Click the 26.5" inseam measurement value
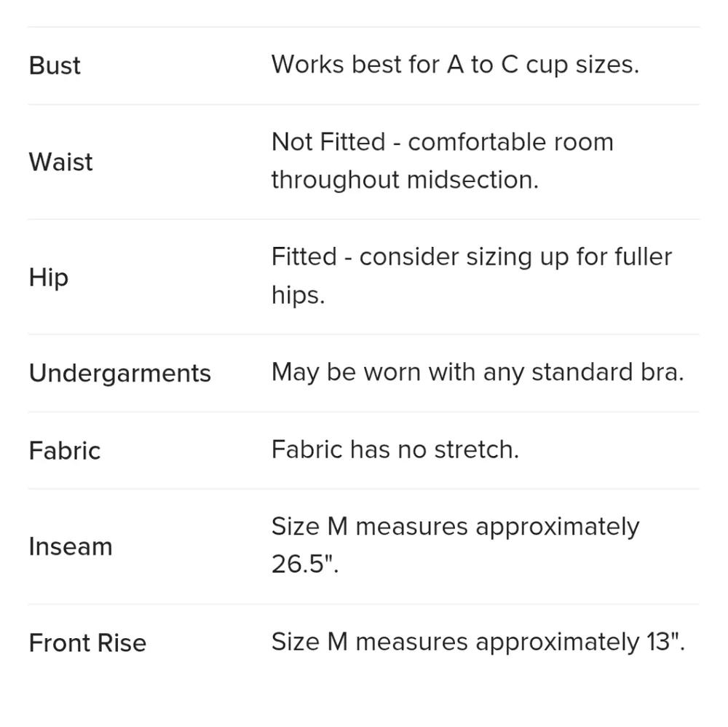This screenshot has height=727, width=728. tap(305, 565)
